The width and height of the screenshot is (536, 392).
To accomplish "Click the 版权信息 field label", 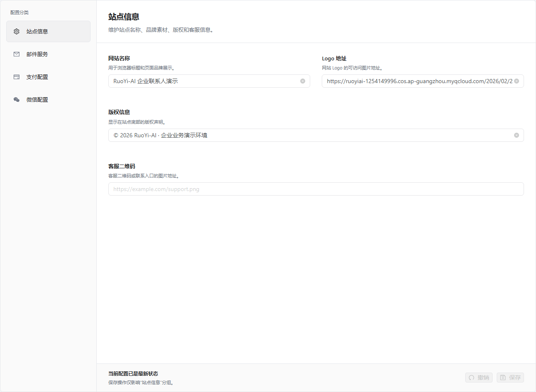I will pos(119,112).
